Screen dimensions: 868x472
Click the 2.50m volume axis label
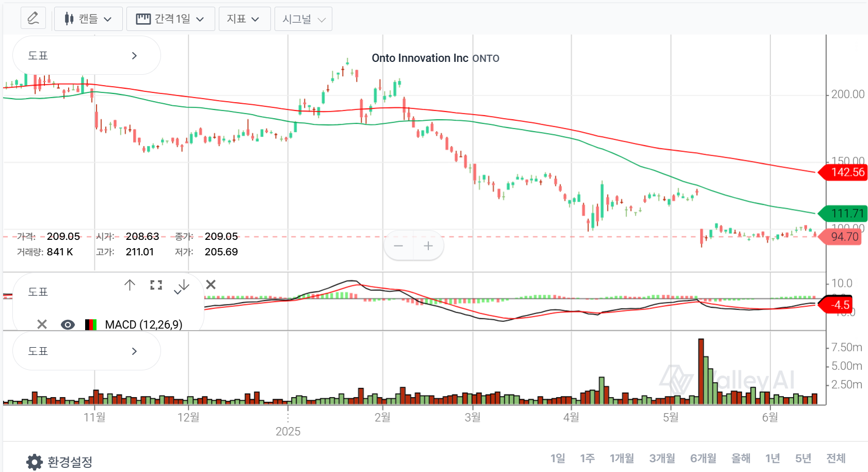coord(847,384)
